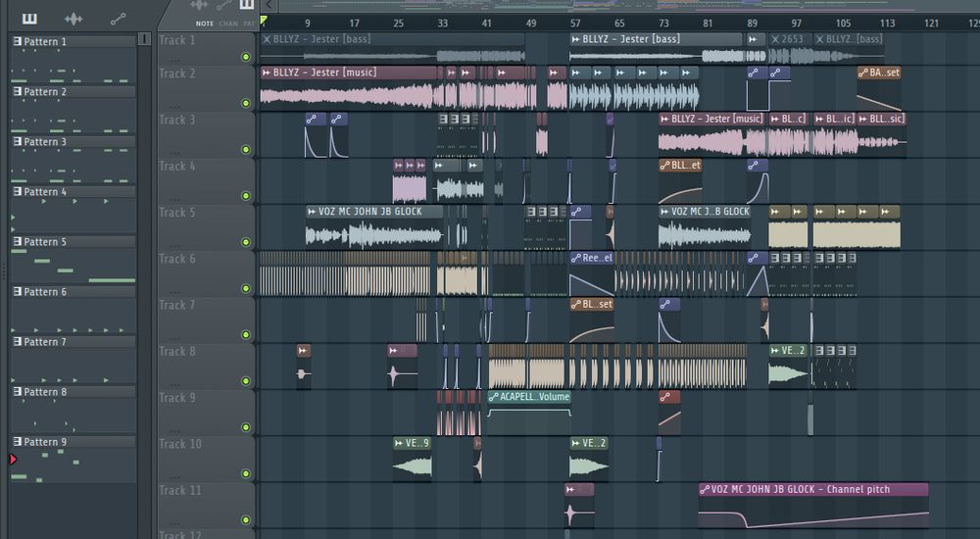The image size is (980, 539).
Task: Mute Track 4 with its green dot
Action: (246, 196)
